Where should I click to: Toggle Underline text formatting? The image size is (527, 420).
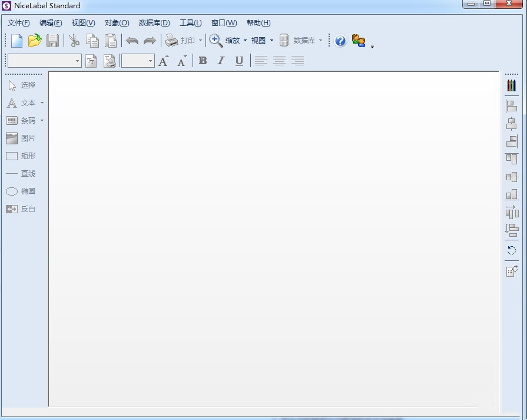(x=239, y=61)
